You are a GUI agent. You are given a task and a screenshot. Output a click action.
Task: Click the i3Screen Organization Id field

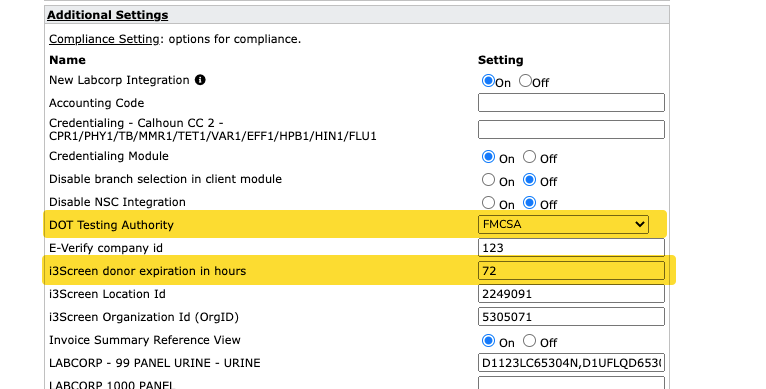[x=571, y=317]
